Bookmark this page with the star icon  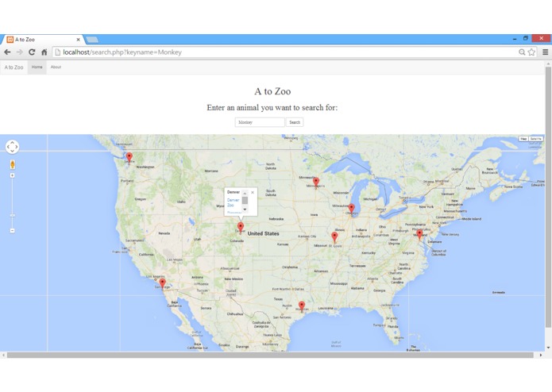pyautogui.click(x=531, y=52)
